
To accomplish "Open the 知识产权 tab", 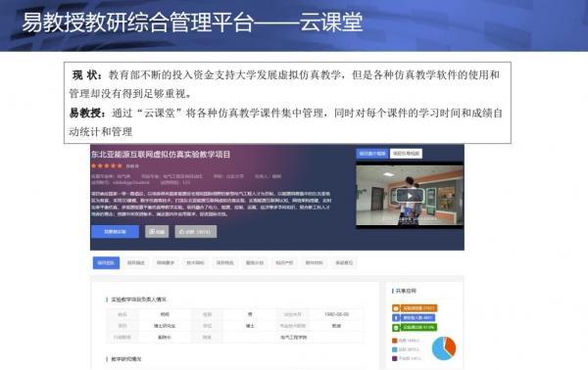I will point(284,263).
